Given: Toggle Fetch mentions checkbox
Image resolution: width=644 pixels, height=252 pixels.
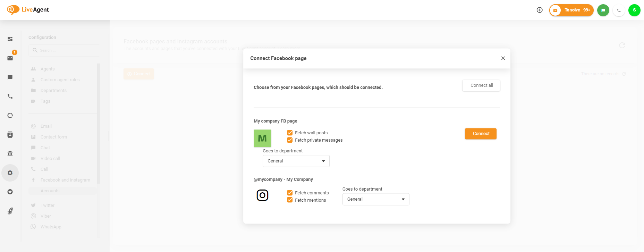Looking at the screenshot, I should [290, 200].
